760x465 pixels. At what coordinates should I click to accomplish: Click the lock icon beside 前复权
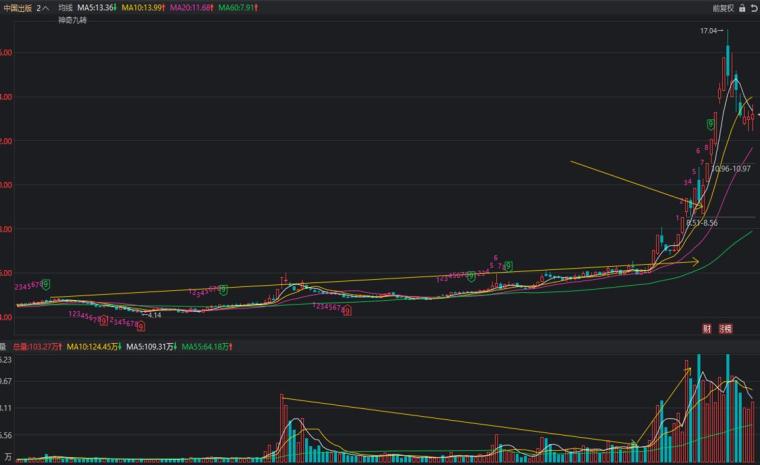pos(741,7)
